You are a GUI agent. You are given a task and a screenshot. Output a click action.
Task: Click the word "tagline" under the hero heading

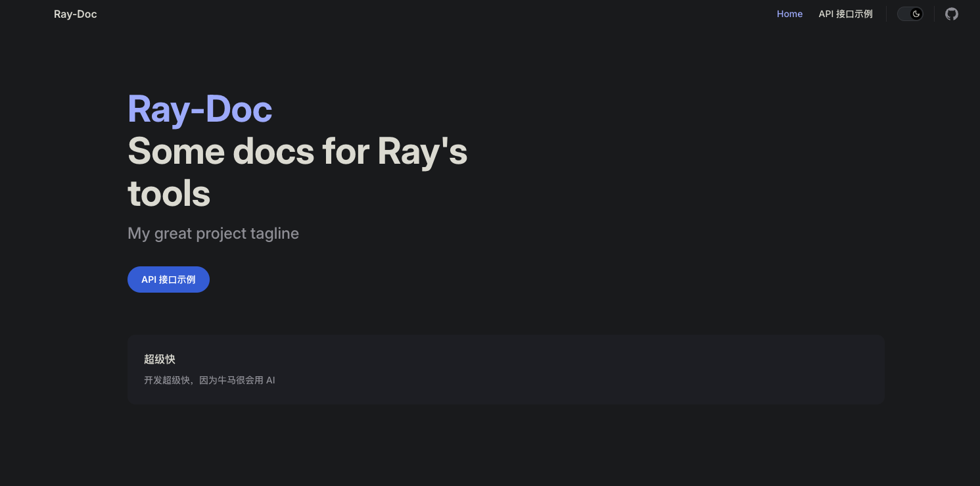tap(275, 233)
